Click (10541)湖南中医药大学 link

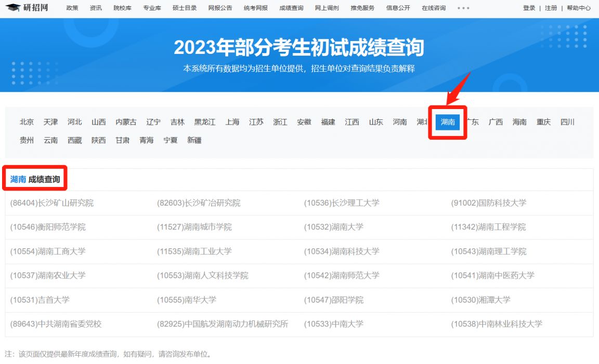(493, 276)
